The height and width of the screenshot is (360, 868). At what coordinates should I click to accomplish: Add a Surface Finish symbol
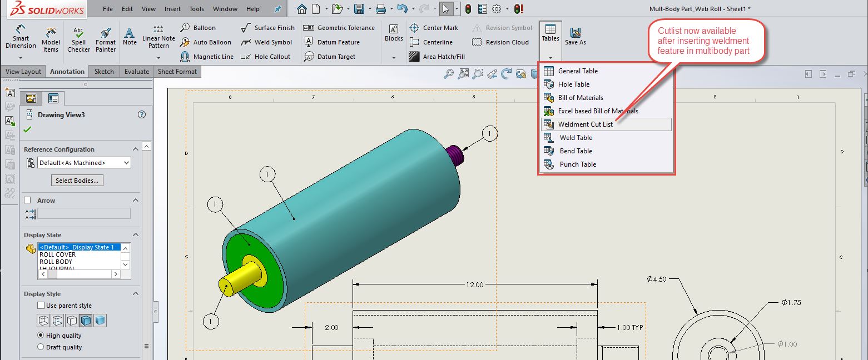tap(267, 28)
